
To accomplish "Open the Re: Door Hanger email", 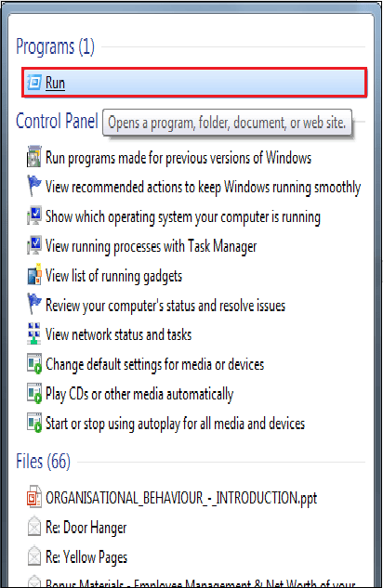I will pyautogui.click(x=86, y=528).
